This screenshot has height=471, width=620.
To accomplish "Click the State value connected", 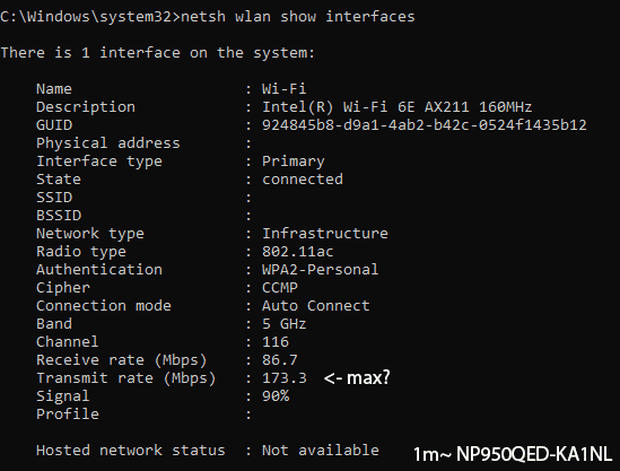I will tap(302, 179).
